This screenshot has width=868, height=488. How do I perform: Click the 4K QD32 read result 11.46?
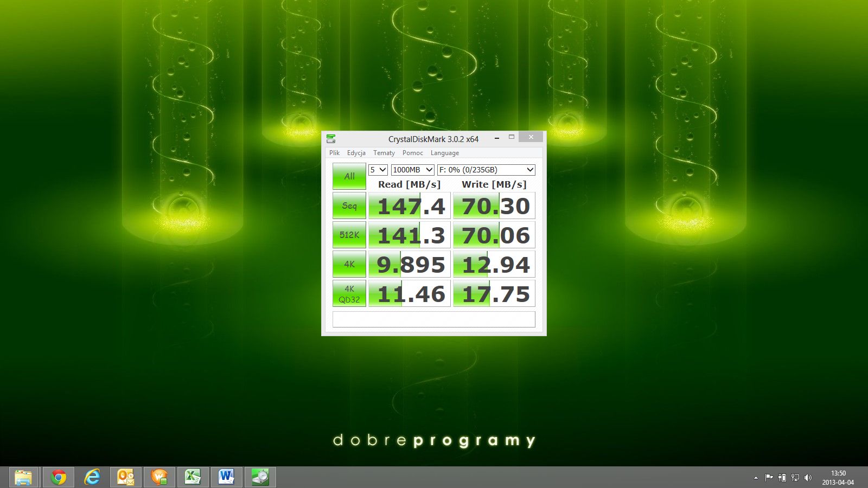410,294
